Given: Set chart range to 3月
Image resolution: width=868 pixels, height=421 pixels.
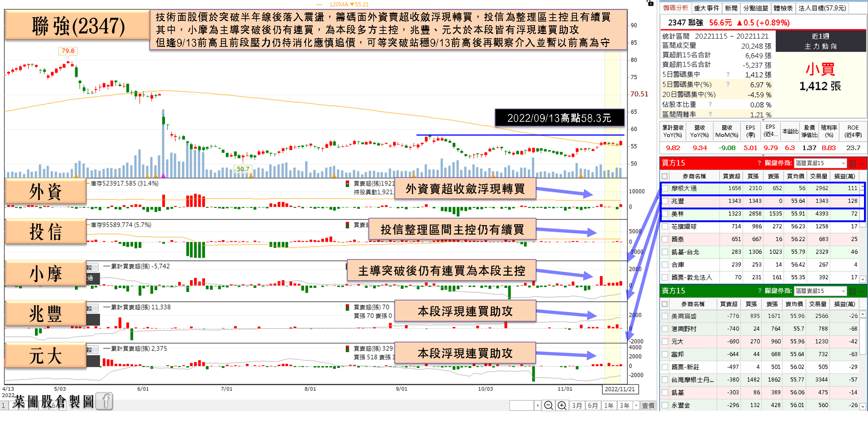Looking at the screenshot, I should pyautogui.click(x=577, y=405).
